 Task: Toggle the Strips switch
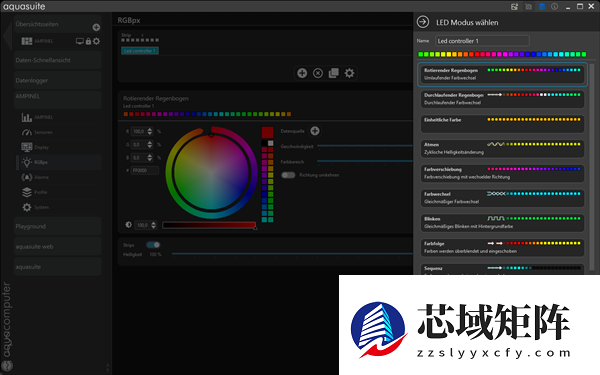[153, 245]
